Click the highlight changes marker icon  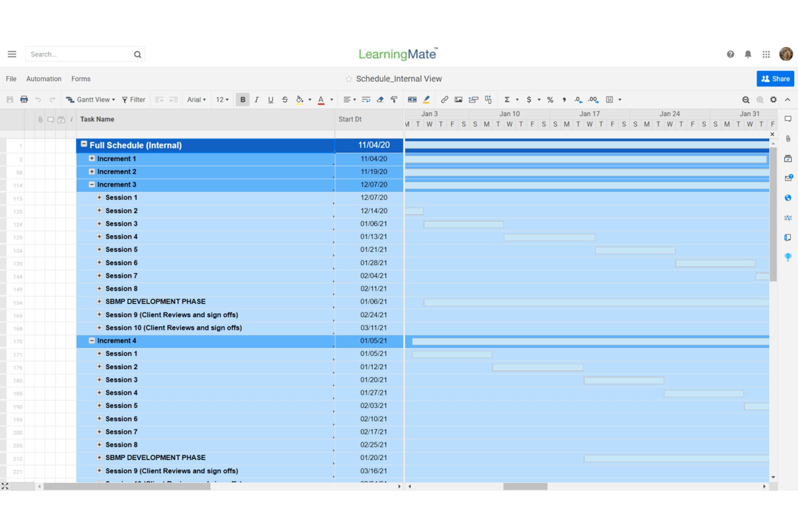pos(426,99)
